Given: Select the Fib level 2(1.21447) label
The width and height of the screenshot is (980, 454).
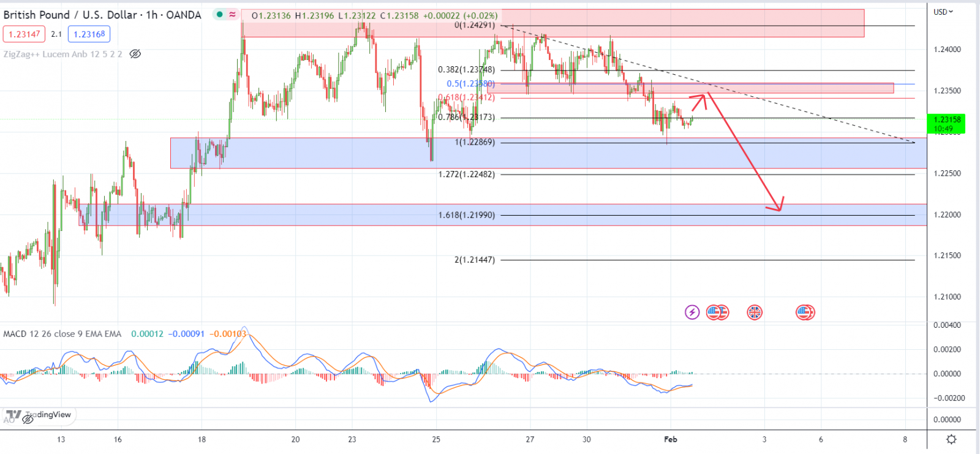Looking at the screenshot, I should coord(475,260).
